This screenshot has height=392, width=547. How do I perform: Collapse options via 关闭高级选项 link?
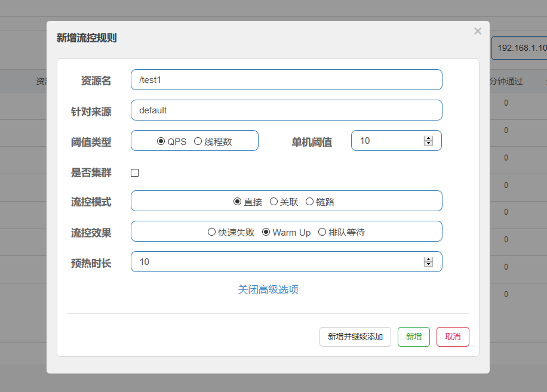coord(268,290)
